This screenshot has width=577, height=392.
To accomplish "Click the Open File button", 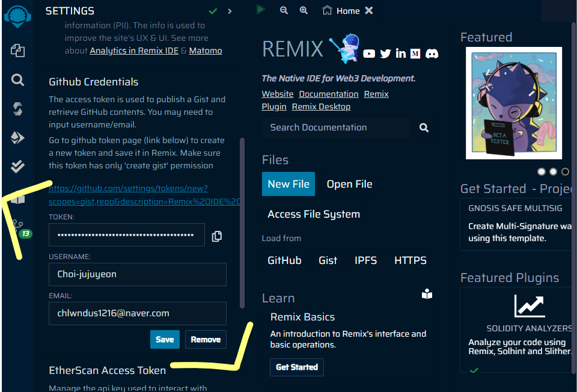I will [350, 184].
